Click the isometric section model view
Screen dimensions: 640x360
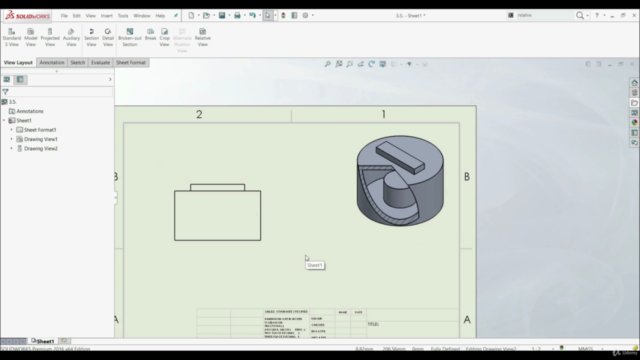400,180
